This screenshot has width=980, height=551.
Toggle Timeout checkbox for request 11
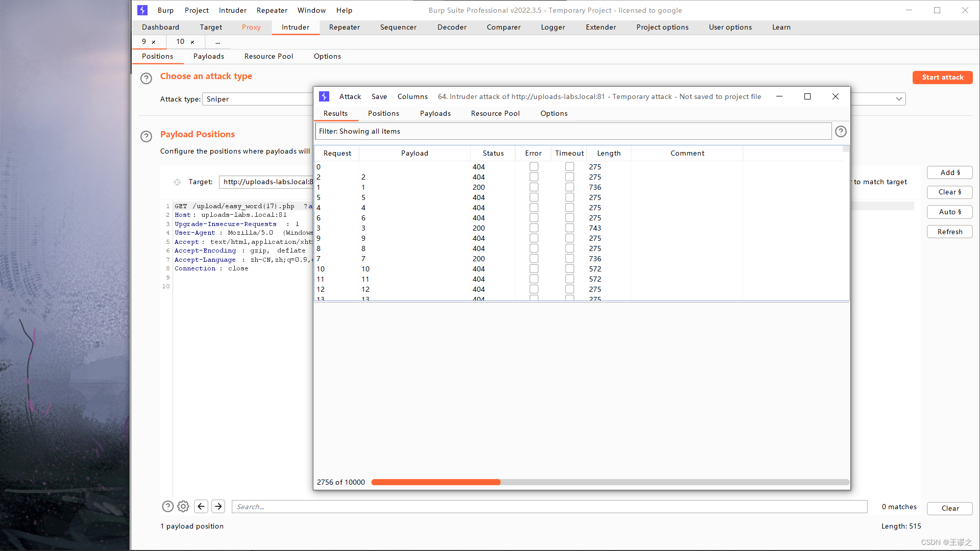[570, 279]
